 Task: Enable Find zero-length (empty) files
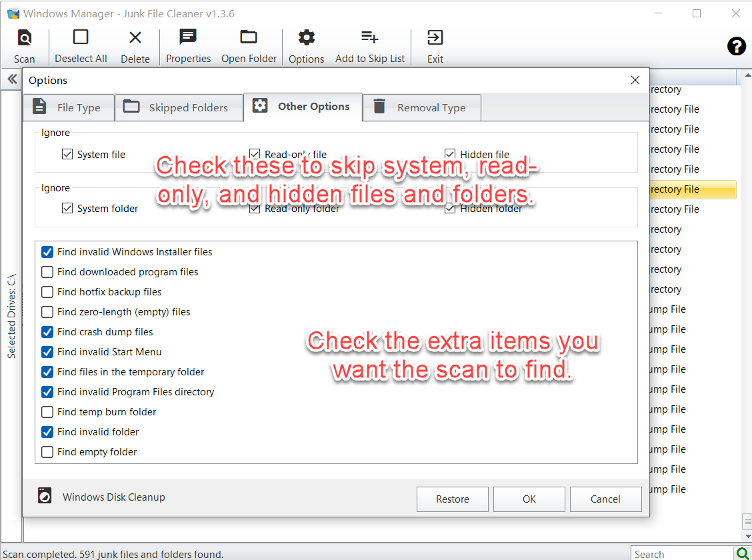[x=47, y=312]
